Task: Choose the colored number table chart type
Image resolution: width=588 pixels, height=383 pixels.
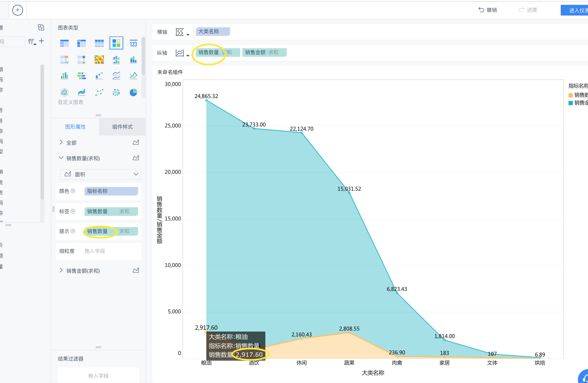Action: 64,60
